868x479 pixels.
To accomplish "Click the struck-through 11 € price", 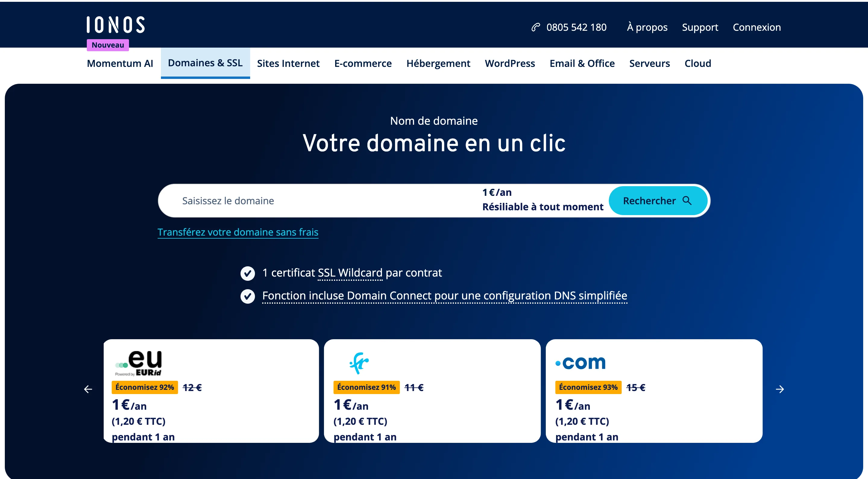I will [x=414, y=388].
